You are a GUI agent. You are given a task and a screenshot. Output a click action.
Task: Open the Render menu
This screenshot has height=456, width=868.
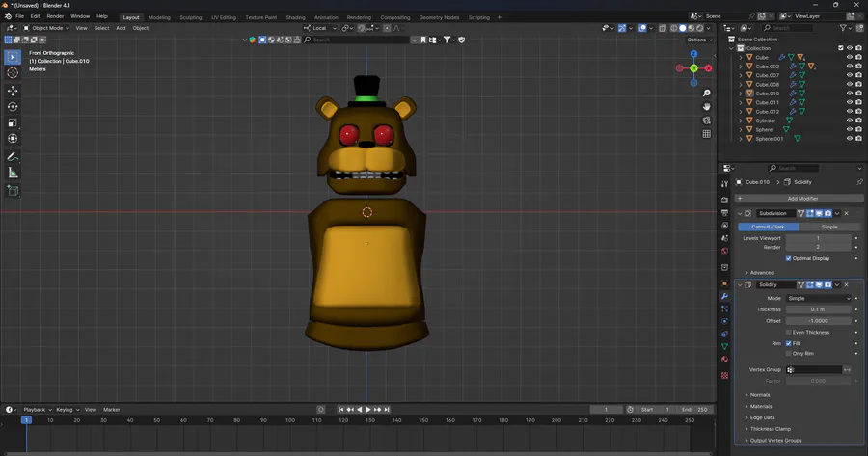pos(55,16)
